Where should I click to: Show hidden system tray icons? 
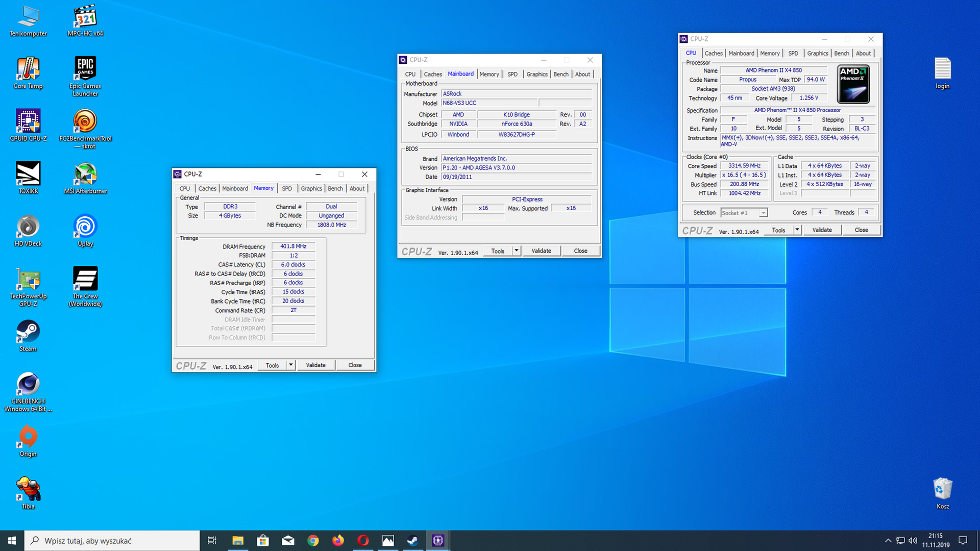[888, 540]
